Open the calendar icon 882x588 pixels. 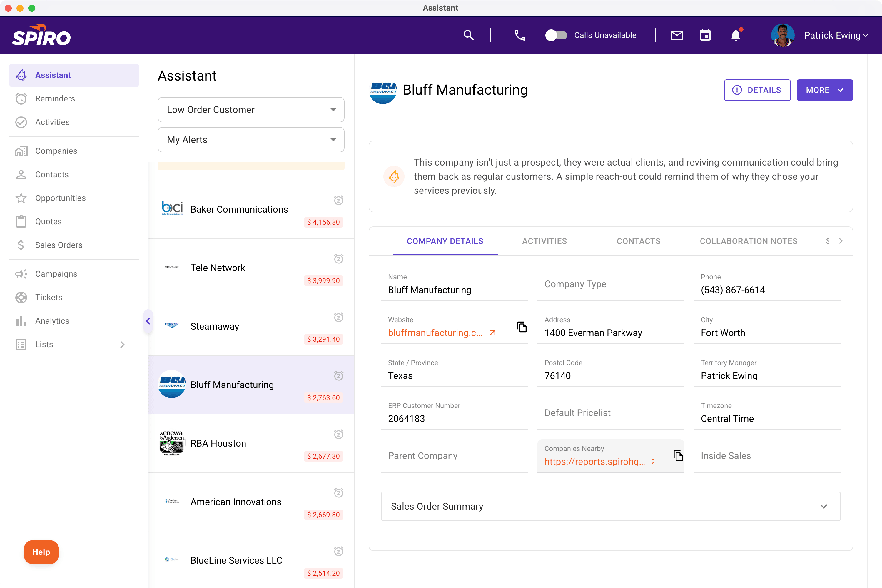pyautogui.click(x=705, y=35)
